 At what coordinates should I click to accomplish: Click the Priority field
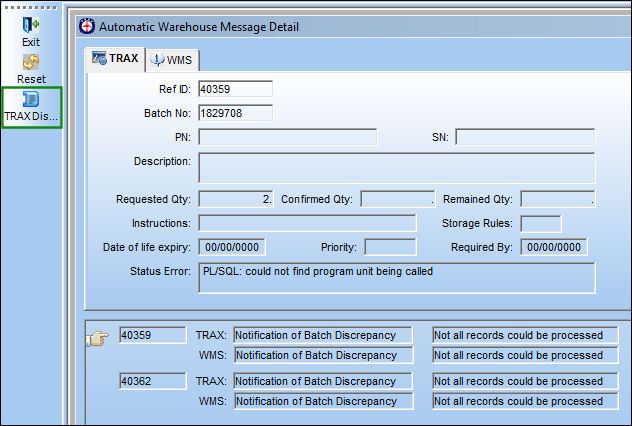390,247
